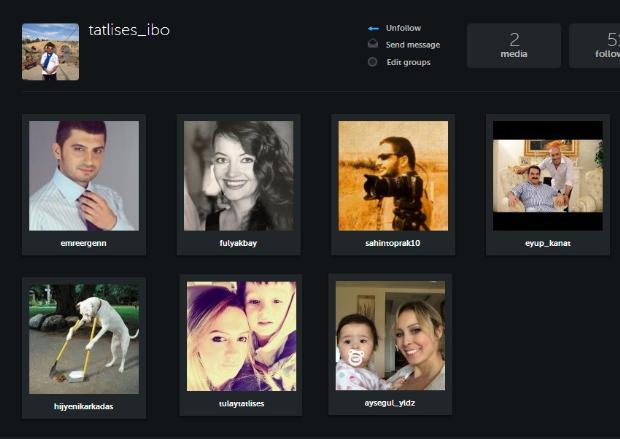Open aysegul_yldz profile photo
This screenshot has width=620, height=439.
[390, 335]
